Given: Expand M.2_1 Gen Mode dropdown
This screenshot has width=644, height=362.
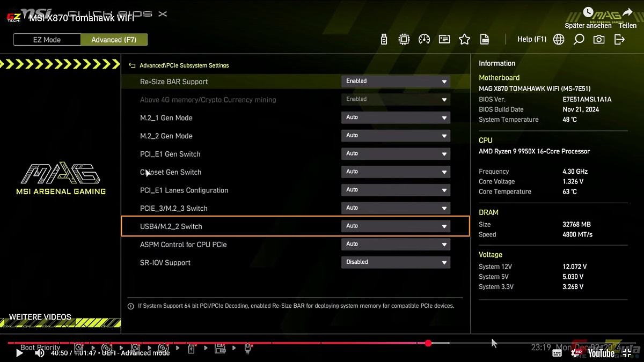Looking at the screenshot, I should click(x=396, y=117).
